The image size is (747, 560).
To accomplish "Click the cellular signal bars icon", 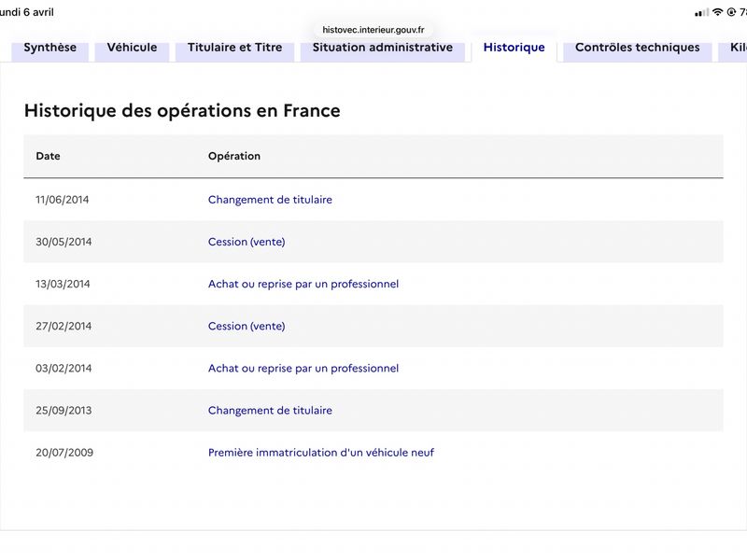I will [x=702, y=12].
